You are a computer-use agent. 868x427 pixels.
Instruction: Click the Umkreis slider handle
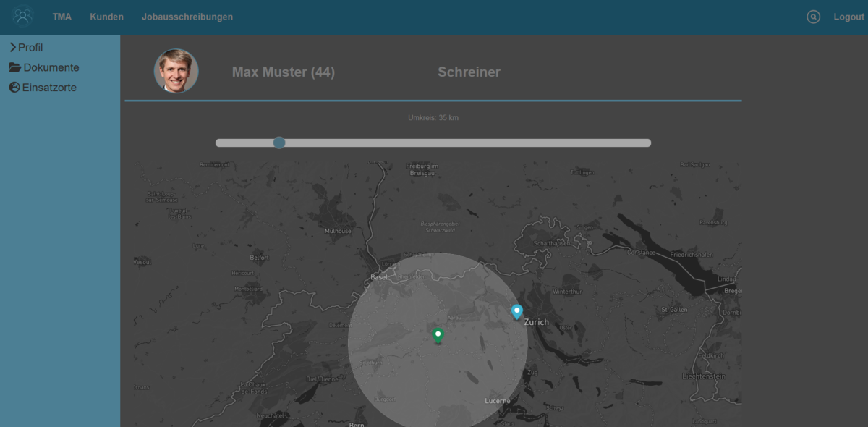click(x=279, y=143)
